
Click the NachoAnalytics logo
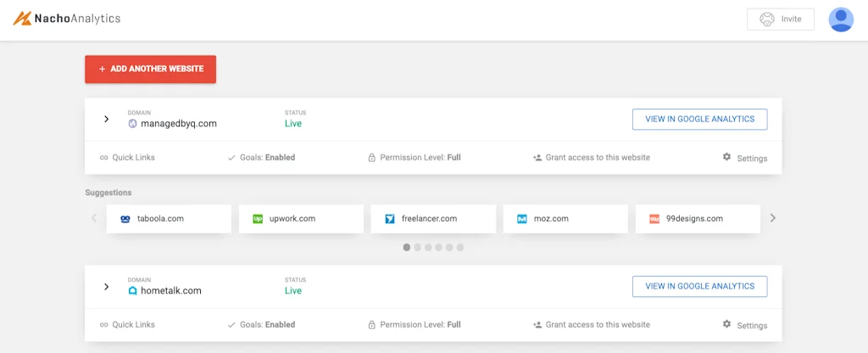click(66, 19)
